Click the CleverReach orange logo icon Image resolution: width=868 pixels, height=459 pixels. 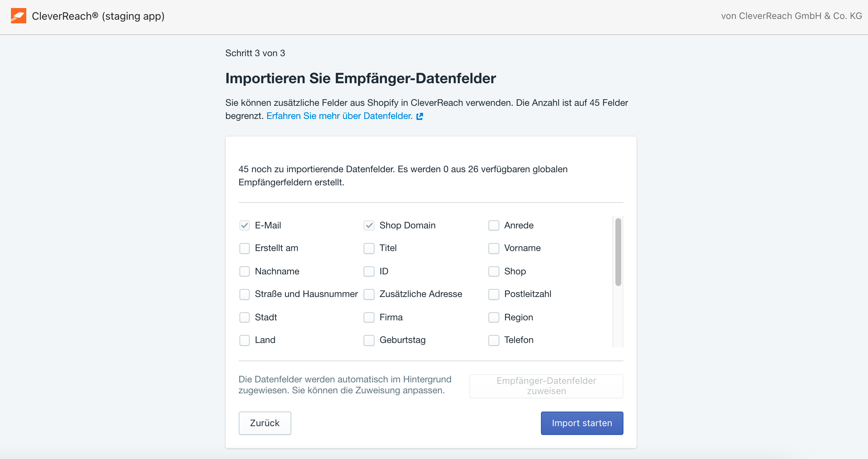coord(19,16)
